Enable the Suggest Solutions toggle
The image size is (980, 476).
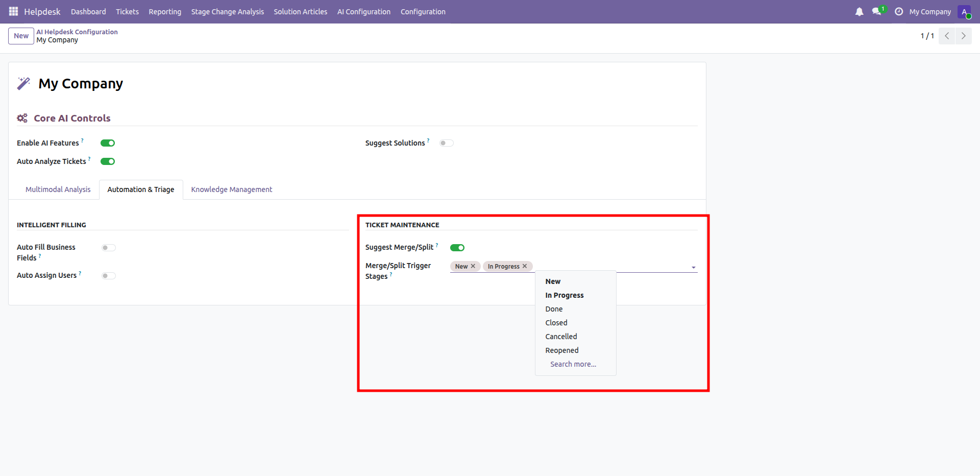point(447,143)
